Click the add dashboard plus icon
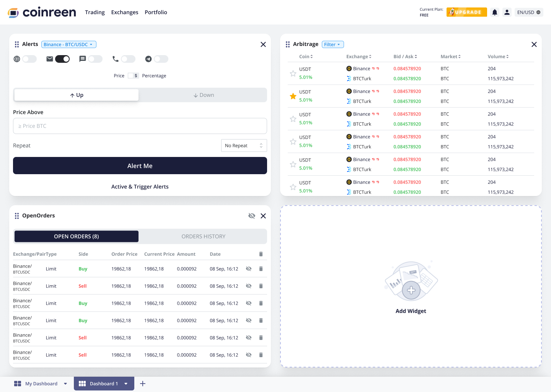Screen dimensions: 551x392 tap(143, 384)
